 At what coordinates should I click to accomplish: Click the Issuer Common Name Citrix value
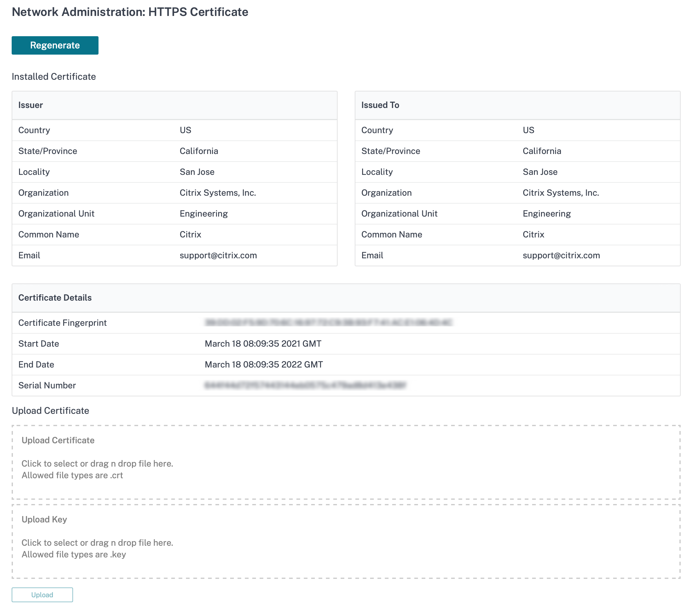pos(190,234)
